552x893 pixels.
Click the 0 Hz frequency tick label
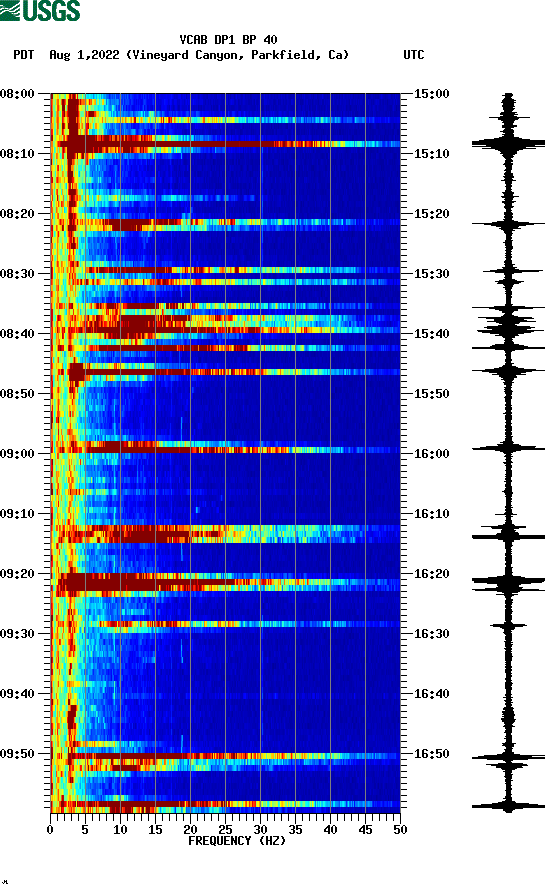[x=50, y=830]
